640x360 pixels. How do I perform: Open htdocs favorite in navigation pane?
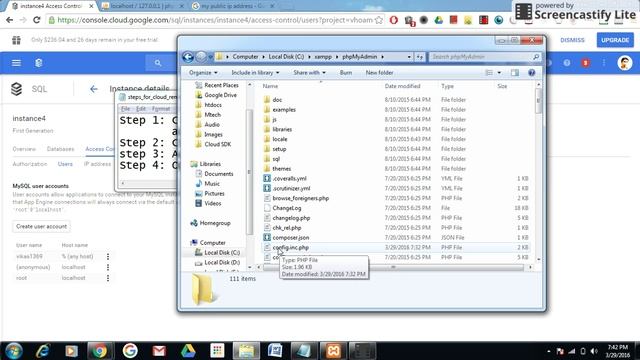click(x=213, y=105)
